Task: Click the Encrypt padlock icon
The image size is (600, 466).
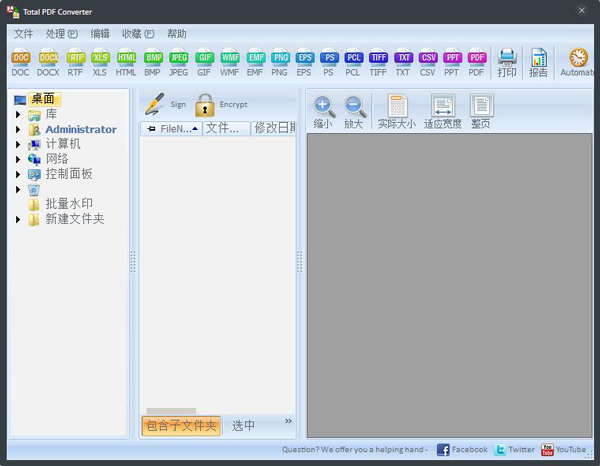Action: click(x=205, y=105)
